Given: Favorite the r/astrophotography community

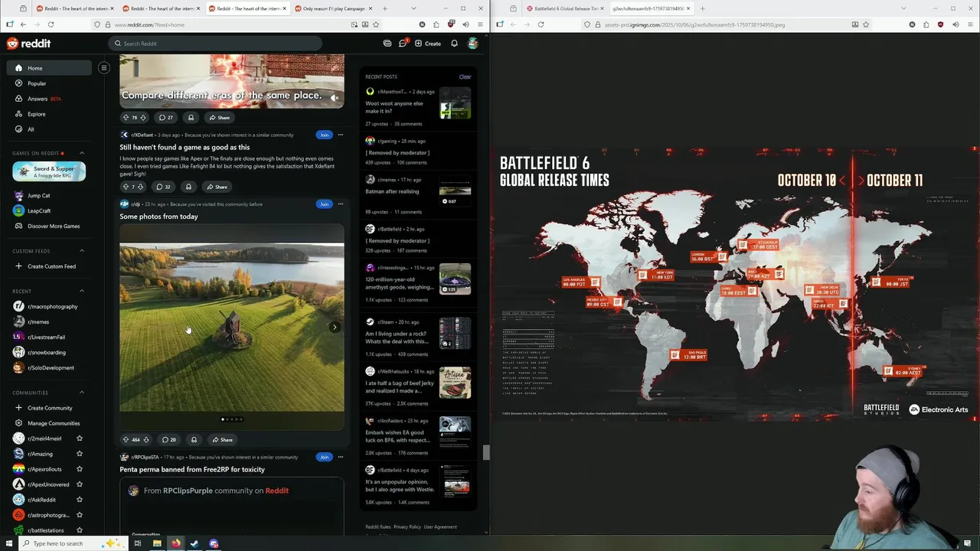Looking at the screenshot, I should [80, 515].
